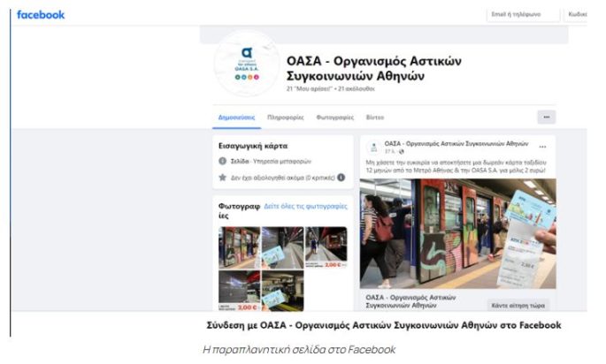Click the post author avatar
Viewport: 606px width, 364px height.
373,147
